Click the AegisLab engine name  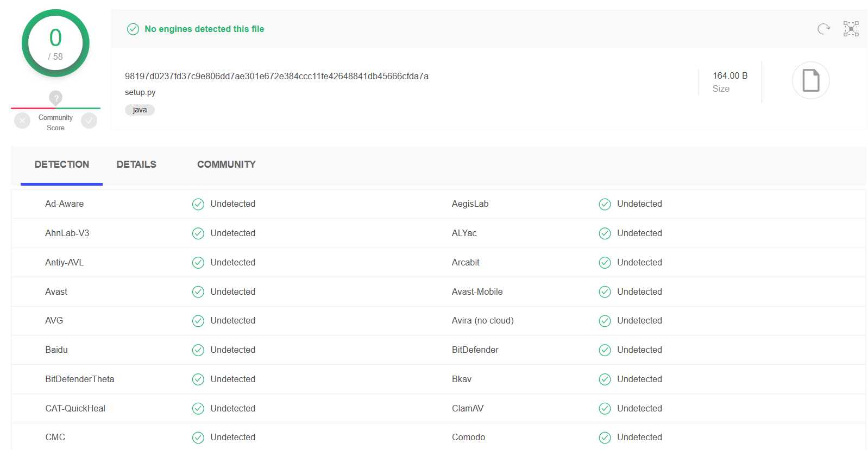pos(470,204)
